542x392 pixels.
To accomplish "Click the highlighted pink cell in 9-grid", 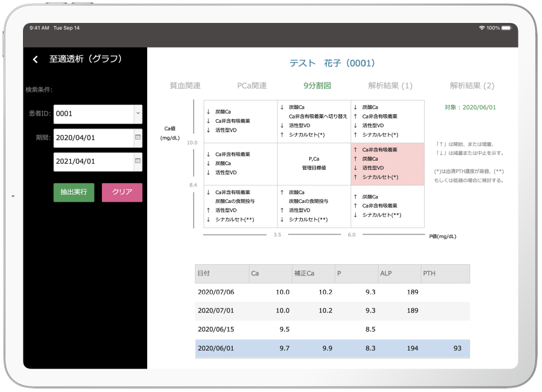I will 387,164.
